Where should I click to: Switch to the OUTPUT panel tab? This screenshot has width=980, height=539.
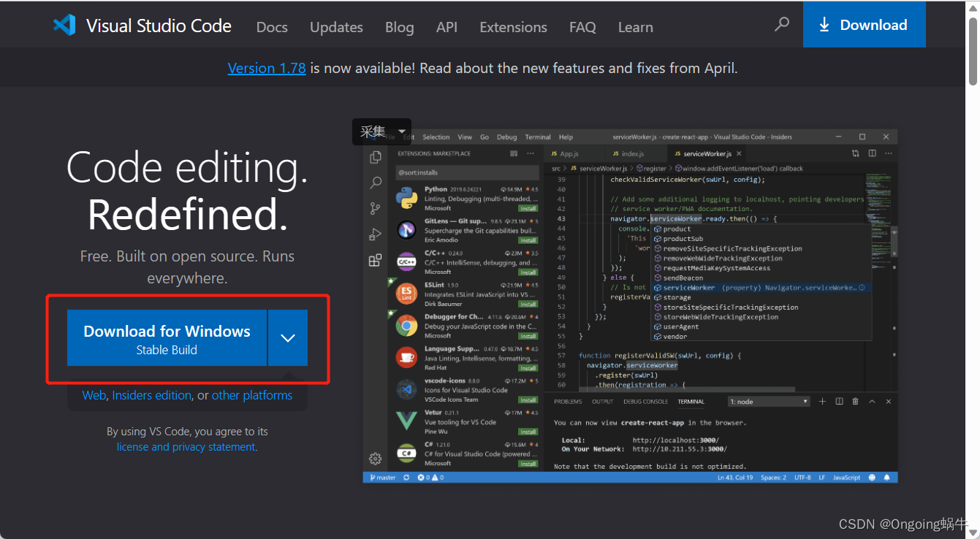point(603,402)
